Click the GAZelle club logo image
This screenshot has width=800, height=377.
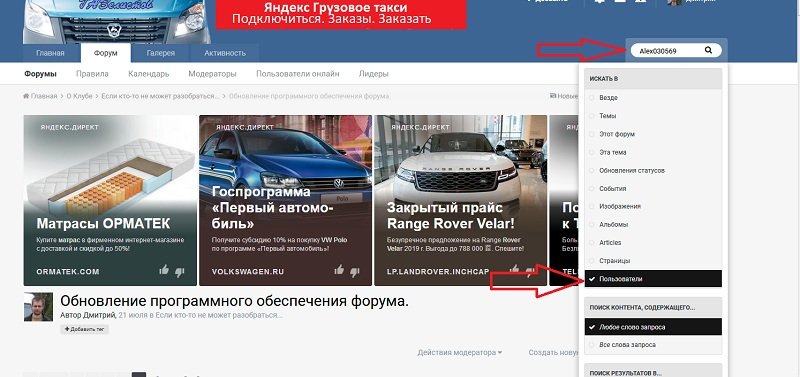(x=117, y=21)
